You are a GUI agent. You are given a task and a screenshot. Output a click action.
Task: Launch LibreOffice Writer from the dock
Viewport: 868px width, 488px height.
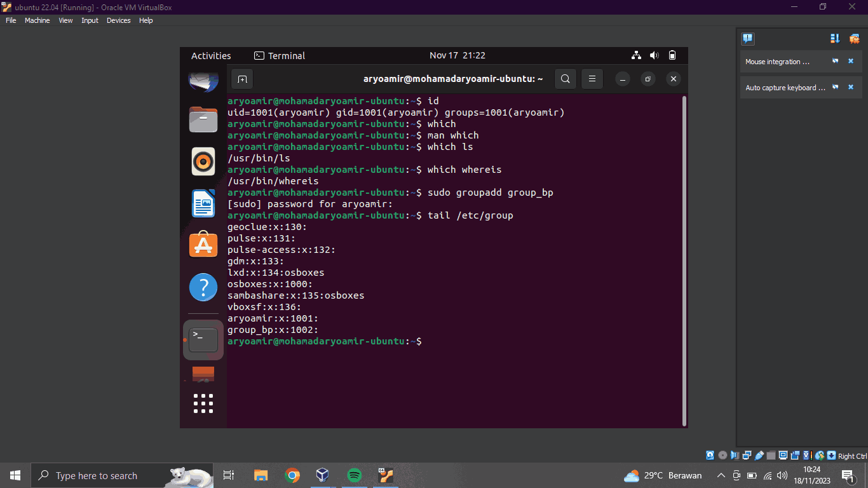(203, 203)
